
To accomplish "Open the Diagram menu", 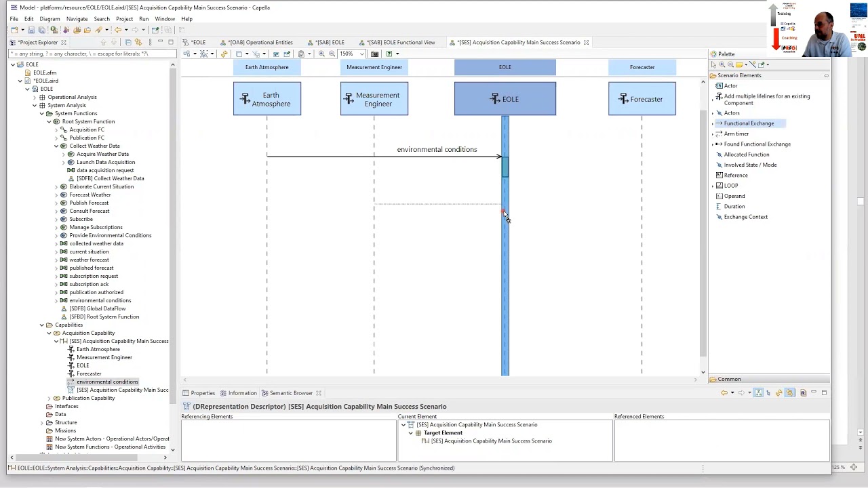I will coord(50,19).
